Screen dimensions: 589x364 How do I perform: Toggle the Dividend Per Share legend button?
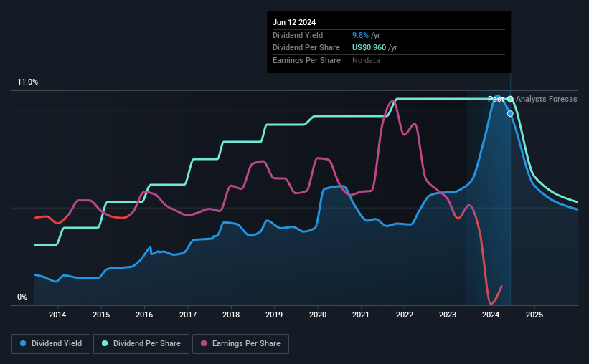[141, 344]
